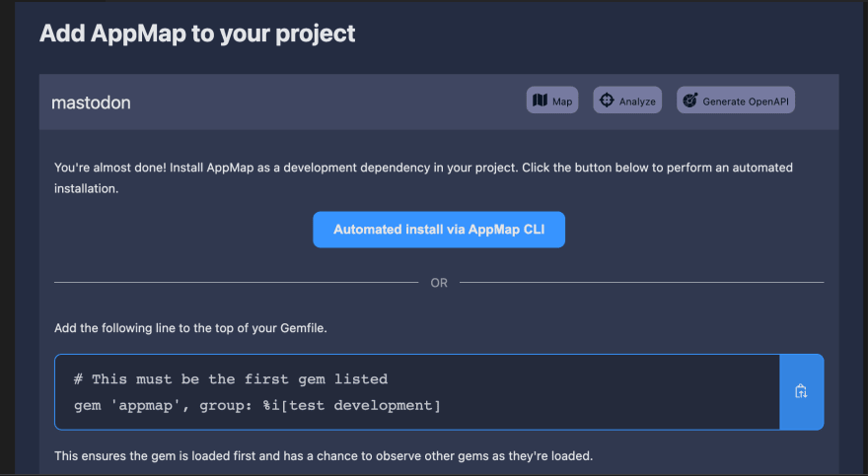
Task: Click the 'You're almost done!' instruction paragraph
Action: (423, 178)
